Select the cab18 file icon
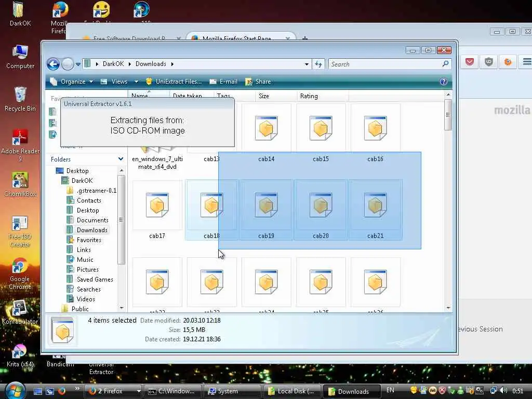Image resolution: width=532 pixels, height=399 pixels. 211,205
